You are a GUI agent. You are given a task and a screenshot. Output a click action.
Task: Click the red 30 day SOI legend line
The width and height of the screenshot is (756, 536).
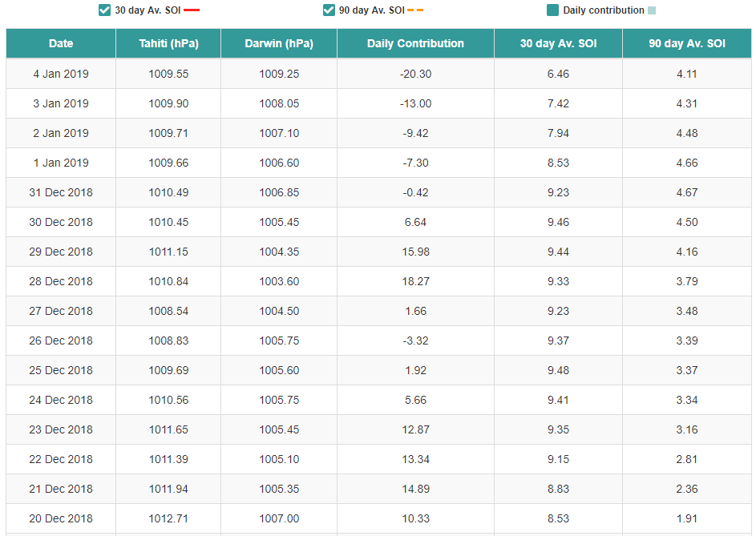(192, 10)
